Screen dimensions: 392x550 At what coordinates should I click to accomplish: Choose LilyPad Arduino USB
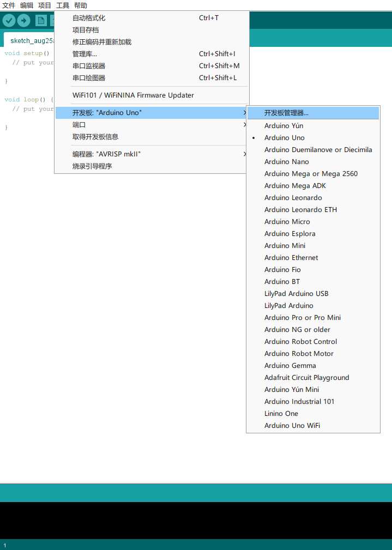pos(313,293)
